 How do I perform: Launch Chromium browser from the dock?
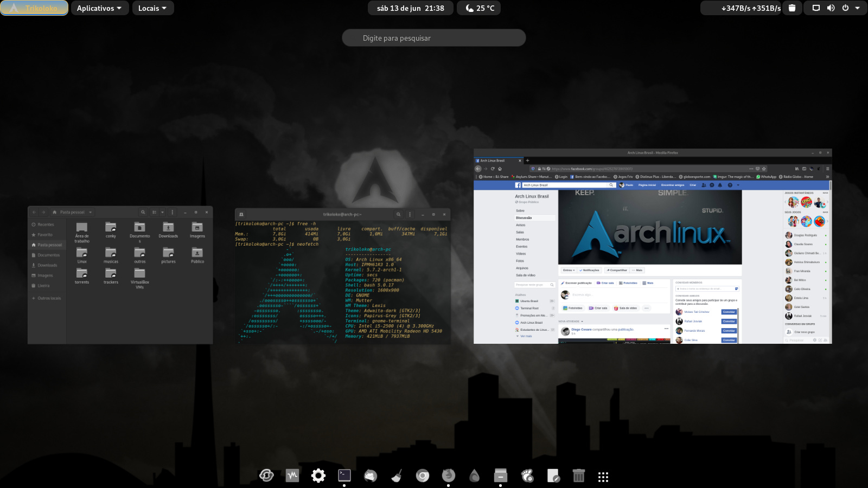pos(423,476)
